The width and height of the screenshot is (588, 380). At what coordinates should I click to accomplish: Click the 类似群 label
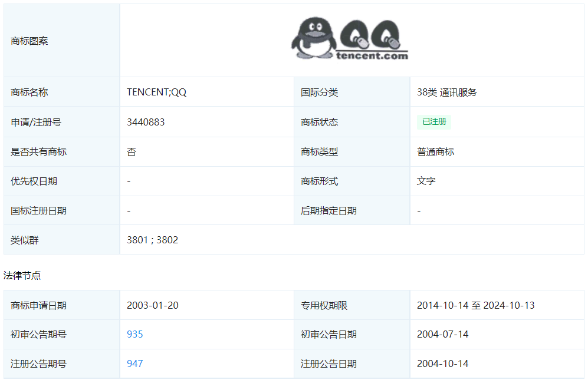click(24, 240)
